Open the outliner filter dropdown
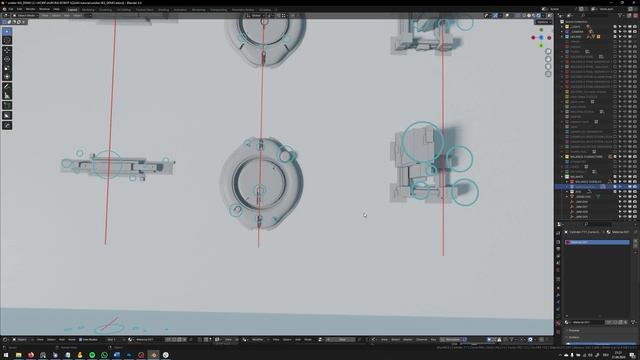 pyautogui.click(x=621, y=16)
